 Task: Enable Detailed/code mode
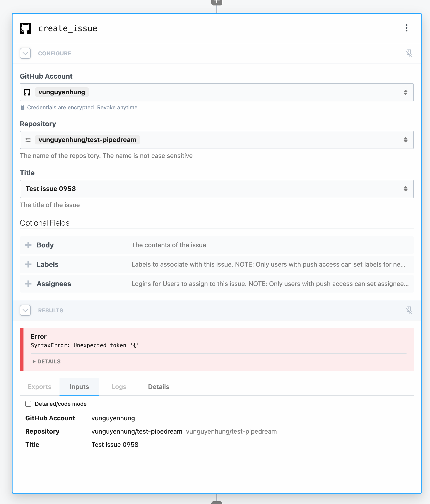28,404
